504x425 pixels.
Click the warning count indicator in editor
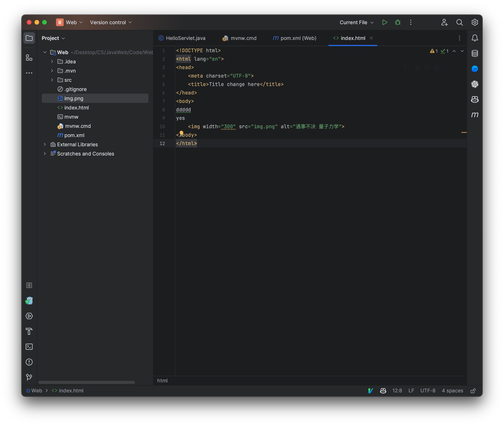[x=434, y=51]
